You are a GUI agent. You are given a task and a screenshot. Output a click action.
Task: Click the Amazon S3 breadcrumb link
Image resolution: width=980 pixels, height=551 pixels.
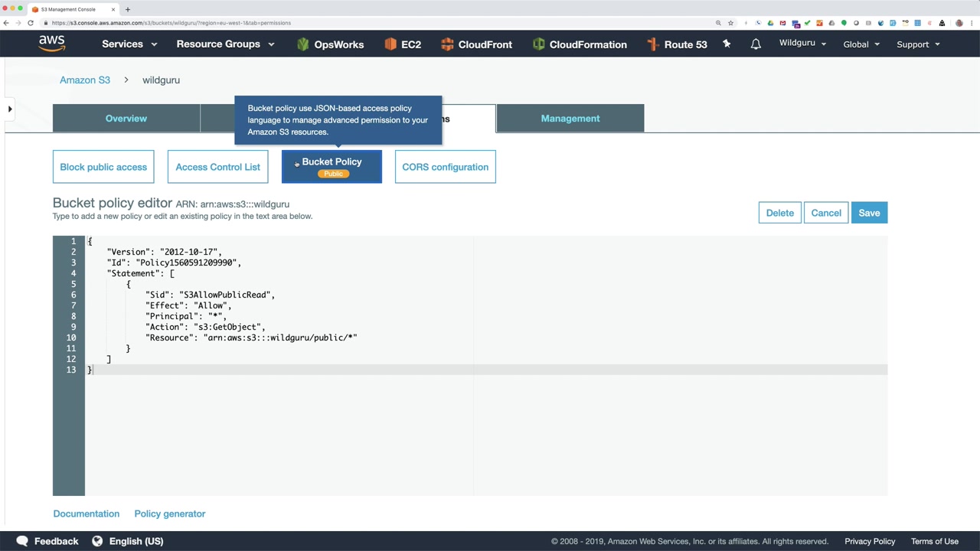coord(85,80)
